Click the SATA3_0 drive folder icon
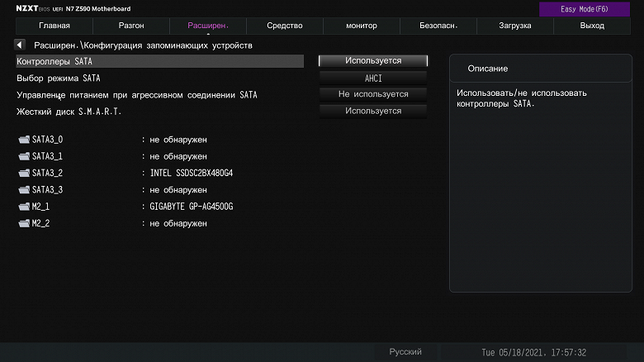Viewport: 644px width, 362px height. point(23,140)
